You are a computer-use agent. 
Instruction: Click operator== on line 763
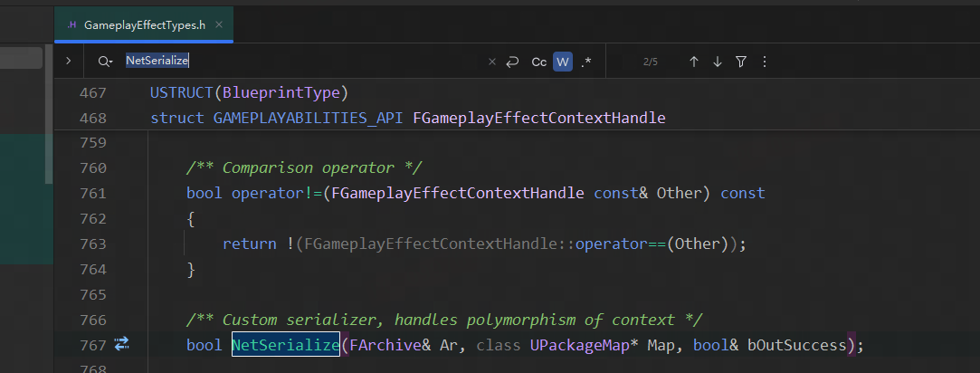tap(622, 244)
